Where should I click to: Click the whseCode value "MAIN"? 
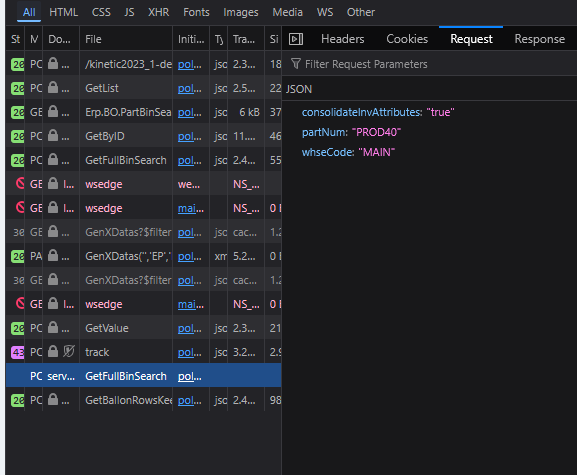pos(376,152)
